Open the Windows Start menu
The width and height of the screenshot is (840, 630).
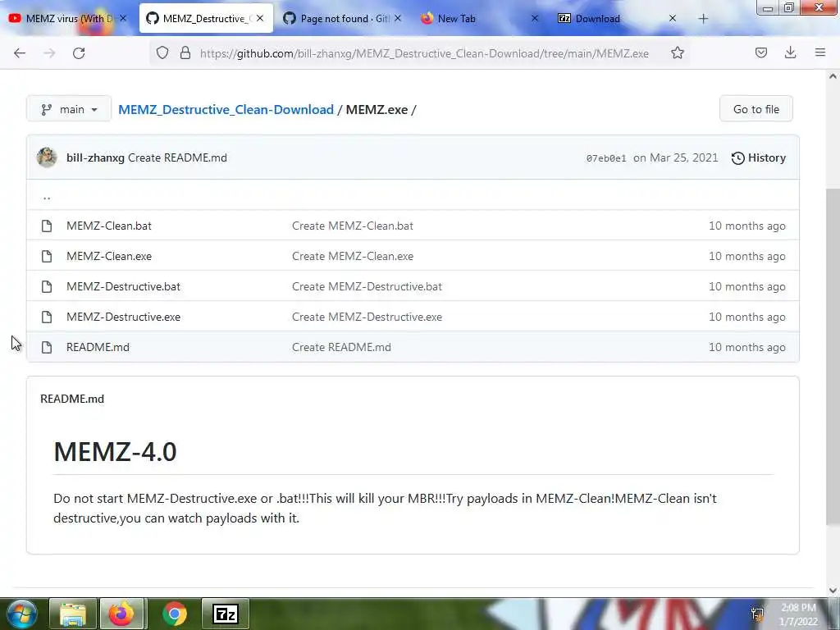click(21, 614)
